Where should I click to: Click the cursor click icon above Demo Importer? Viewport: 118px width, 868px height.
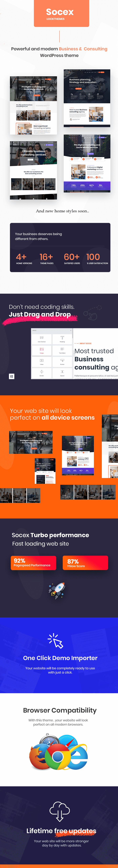[x=56, y=641]
